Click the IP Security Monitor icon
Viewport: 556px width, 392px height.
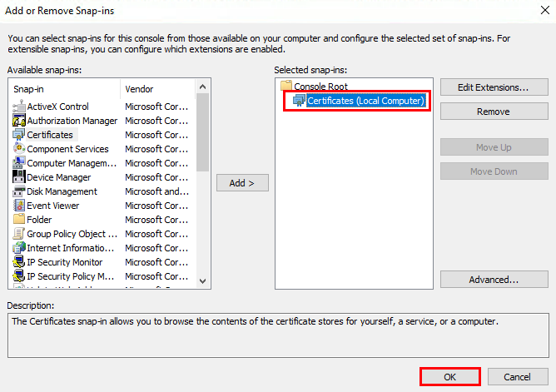tap(19, 262)
